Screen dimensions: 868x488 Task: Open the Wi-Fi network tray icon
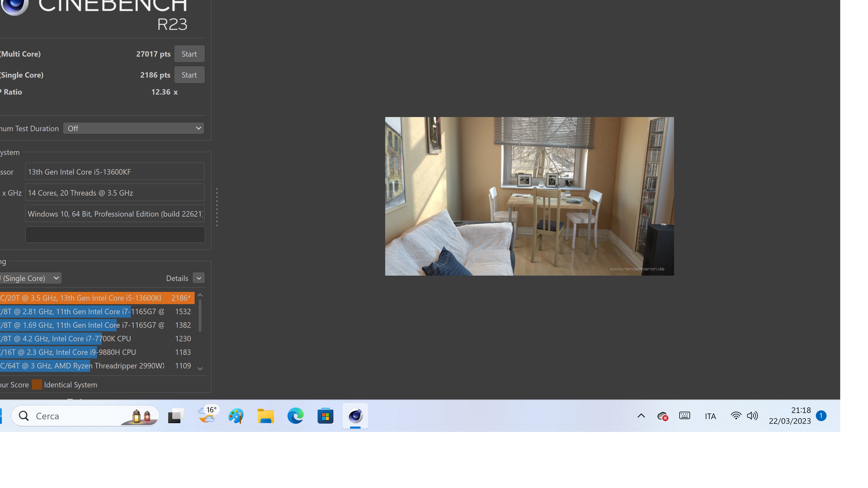point(736,416)
